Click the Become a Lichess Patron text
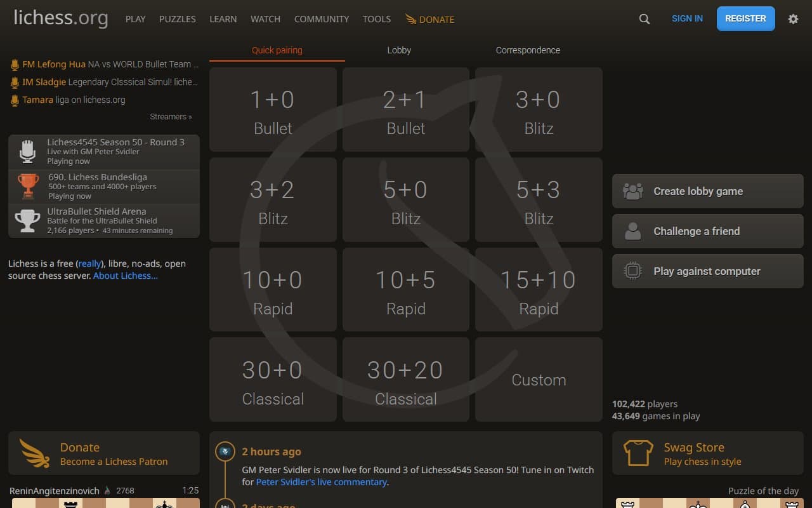812x508 pixels. click(x=114, y=462)
